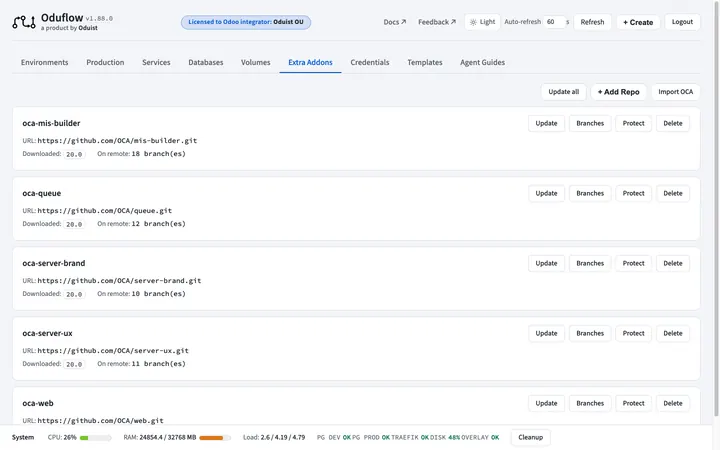Click the + Add Repo button
Viewport: 720px width, 450px height.
(x=619, y=92)
